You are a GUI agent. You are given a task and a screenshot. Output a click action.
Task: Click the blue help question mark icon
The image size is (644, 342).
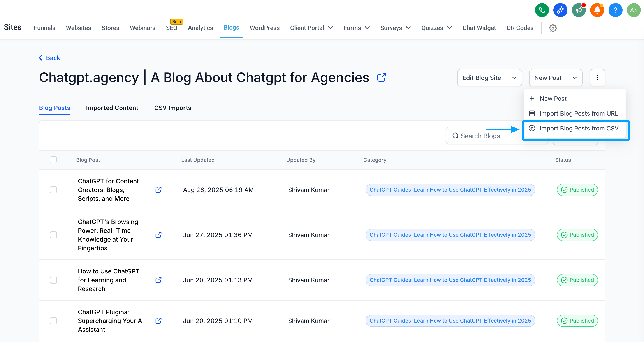(x=615, y=10)
